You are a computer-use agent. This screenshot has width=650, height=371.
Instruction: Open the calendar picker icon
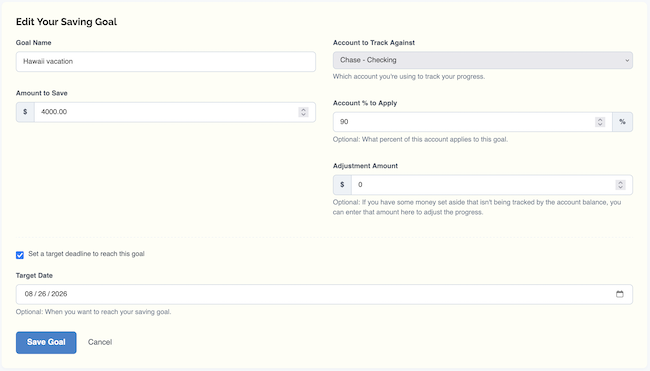click(x=620, y=294)
